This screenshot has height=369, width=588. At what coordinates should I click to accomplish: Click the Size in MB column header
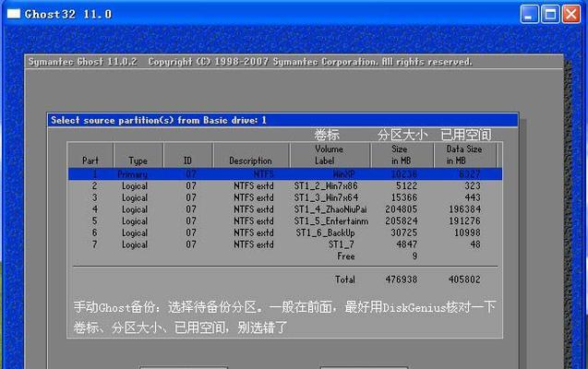402,155
